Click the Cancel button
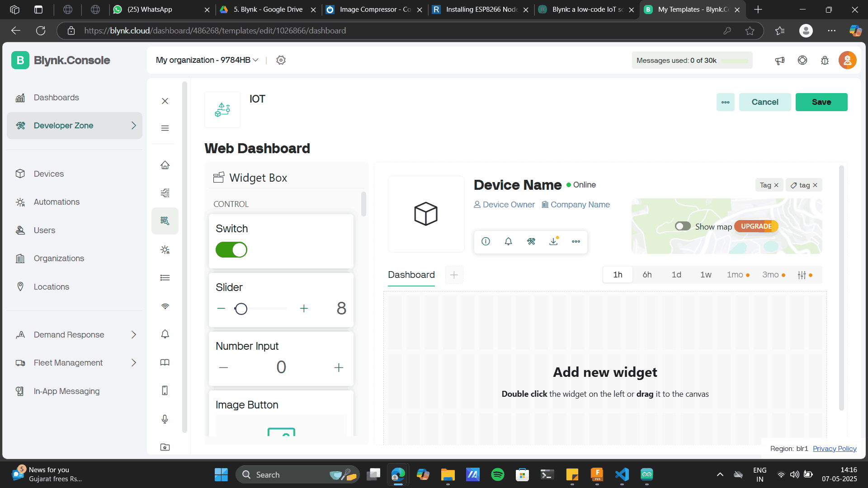 click(765, 102)
